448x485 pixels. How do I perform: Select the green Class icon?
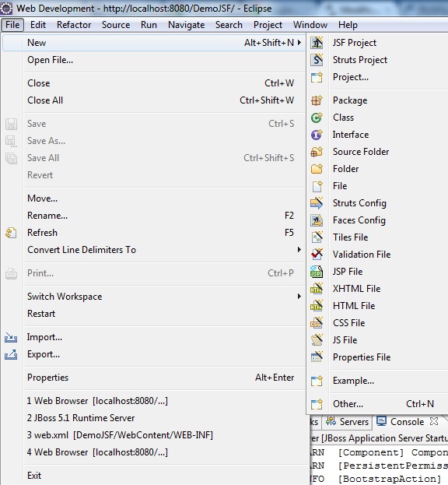point(317,118)
